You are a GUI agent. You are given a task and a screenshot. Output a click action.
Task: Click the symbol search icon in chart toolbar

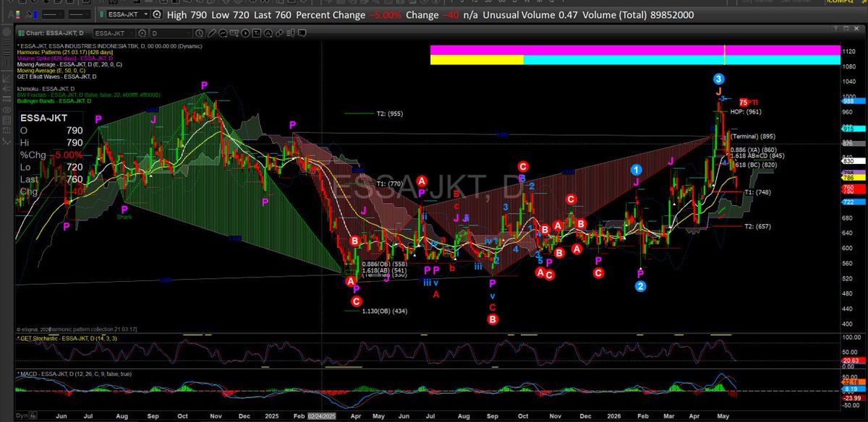click(x=142, y=33)
